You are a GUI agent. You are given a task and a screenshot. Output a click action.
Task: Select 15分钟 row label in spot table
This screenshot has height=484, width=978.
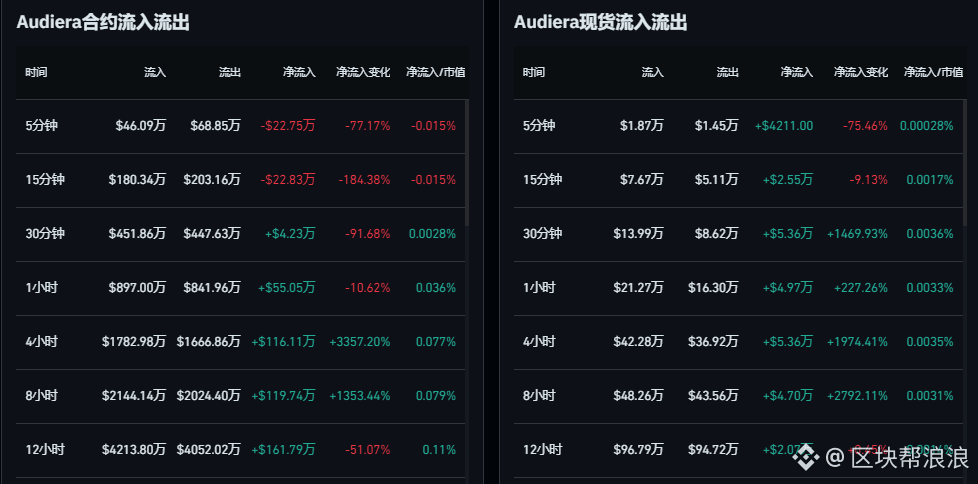(x=543, y=180)
